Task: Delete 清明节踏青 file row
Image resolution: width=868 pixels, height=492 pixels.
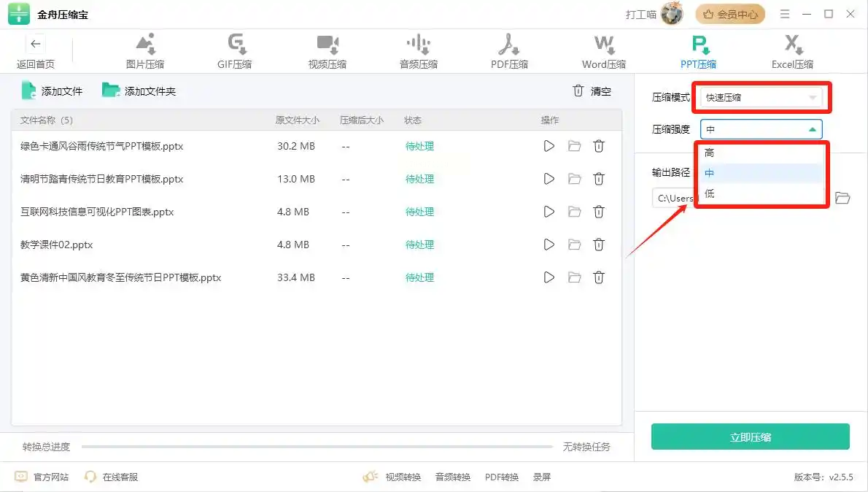Action: (x=599, y=179)
